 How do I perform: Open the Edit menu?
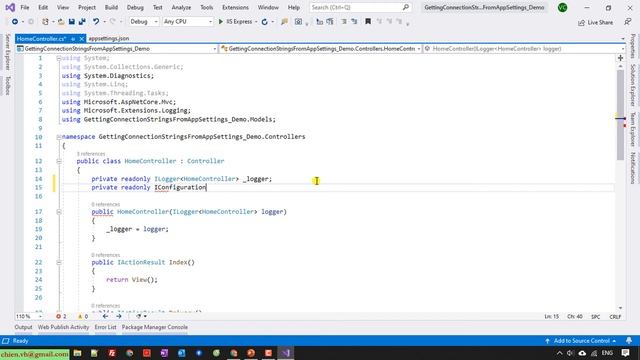point(43,7)
